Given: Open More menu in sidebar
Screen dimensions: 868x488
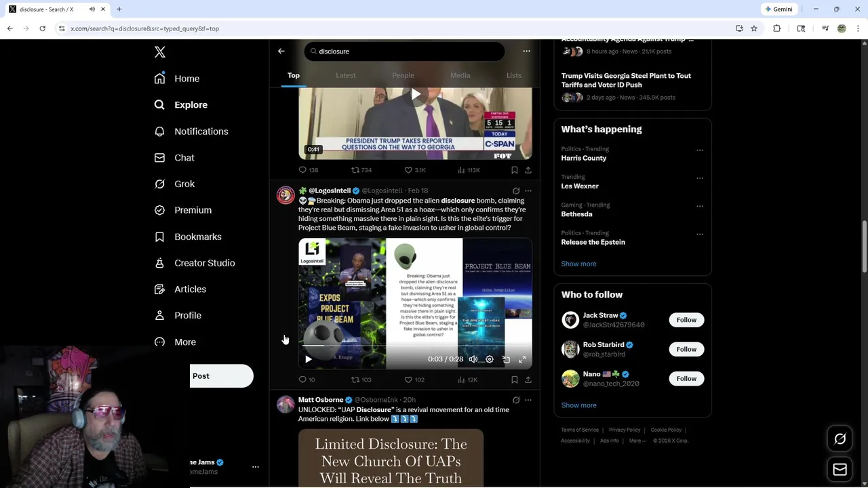Looking at the screenshot, I should click(x=175, y=342).
